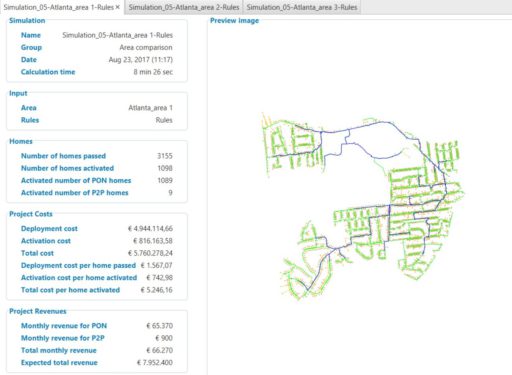This screenshot has height=375, width=512.
Task: Click the homes activated value 1098
Action: click(165, 168)
